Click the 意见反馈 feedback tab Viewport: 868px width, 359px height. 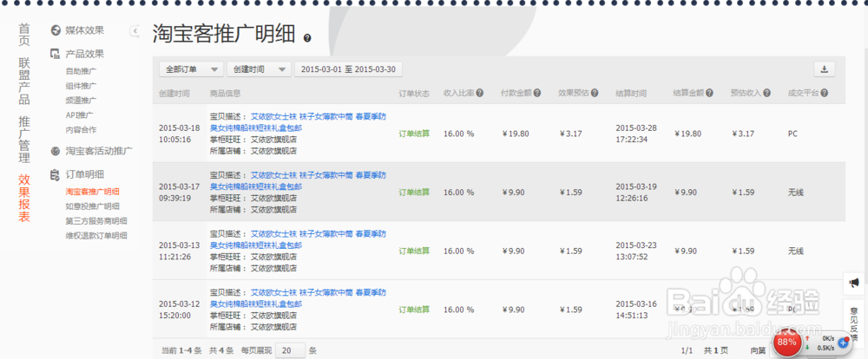854,323
